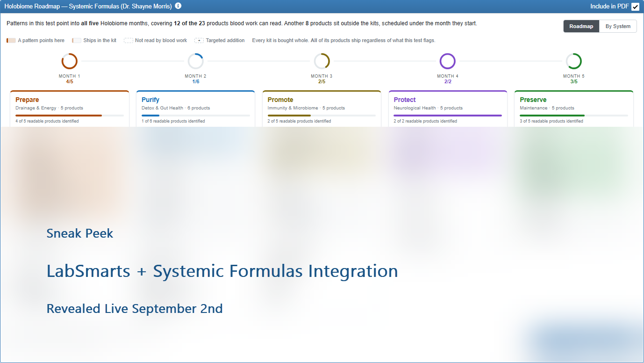Click the Month 3 progress ring
The width and height of the screenshot is (644, 363).
pos(322,61)
